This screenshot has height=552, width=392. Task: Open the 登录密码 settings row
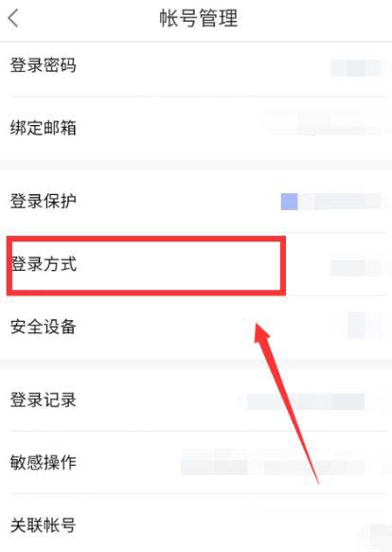[x=196, y=65]
